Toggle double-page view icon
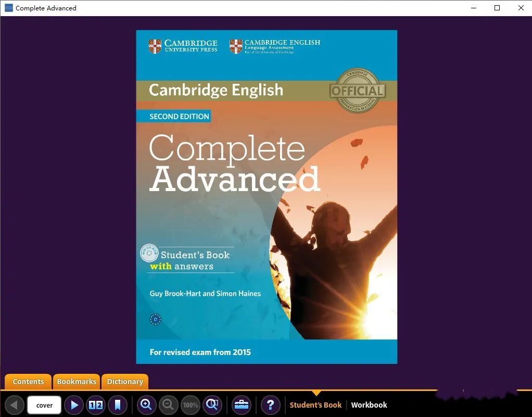Image resolution: width=532 pixels, height=417 pixels. (96, 405)
